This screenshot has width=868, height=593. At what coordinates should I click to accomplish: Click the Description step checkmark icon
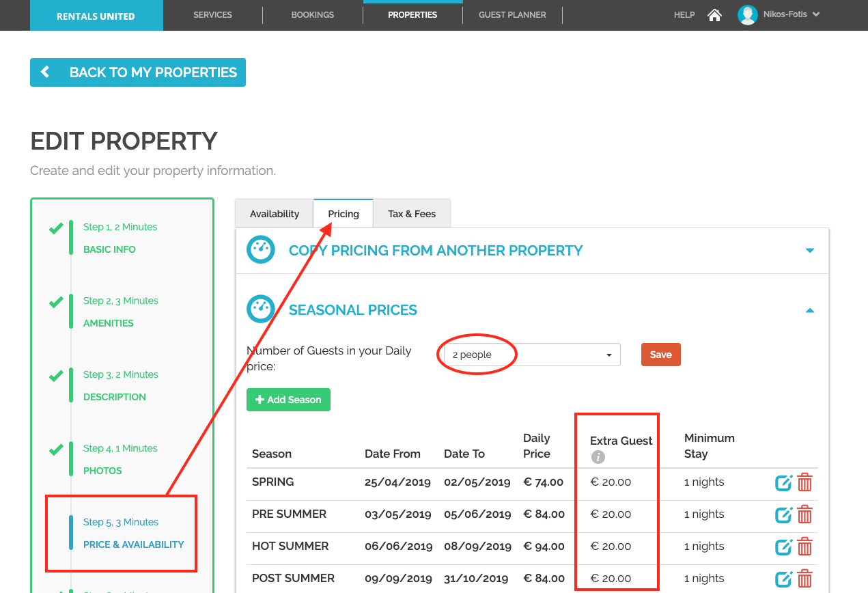[56, 376]
